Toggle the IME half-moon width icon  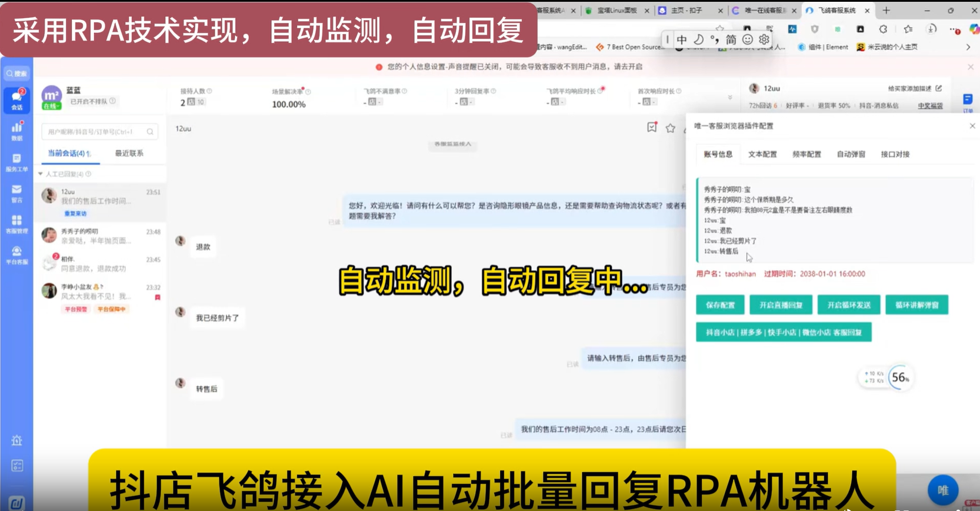698,39
